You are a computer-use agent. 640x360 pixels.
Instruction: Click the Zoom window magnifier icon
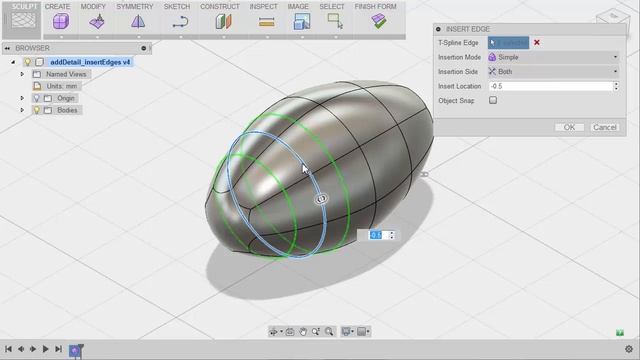click(x=329, y=332)
